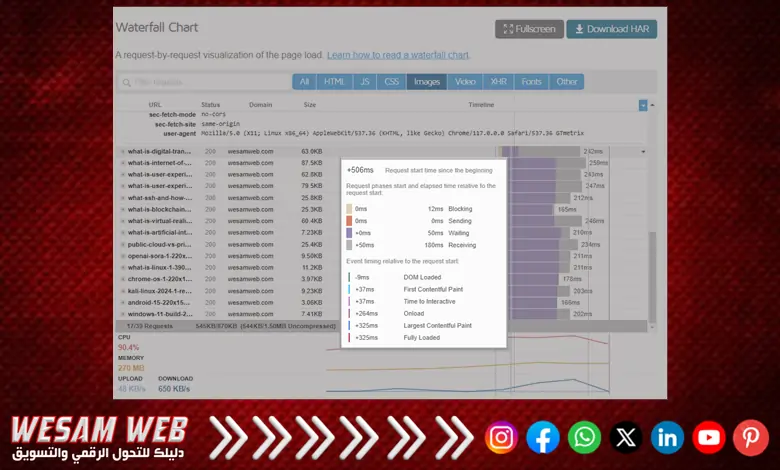
Task: Click the Size column header
Action: 309,105
